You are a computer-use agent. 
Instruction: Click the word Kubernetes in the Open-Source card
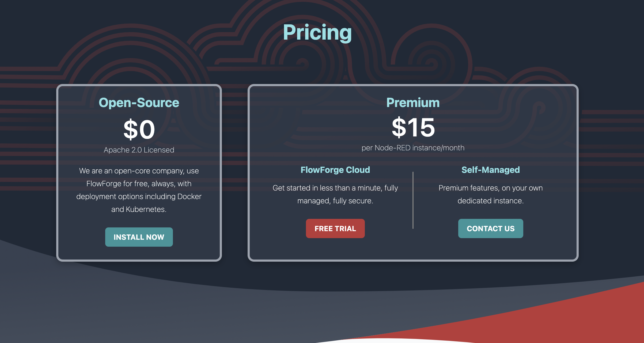click(146, 209)
